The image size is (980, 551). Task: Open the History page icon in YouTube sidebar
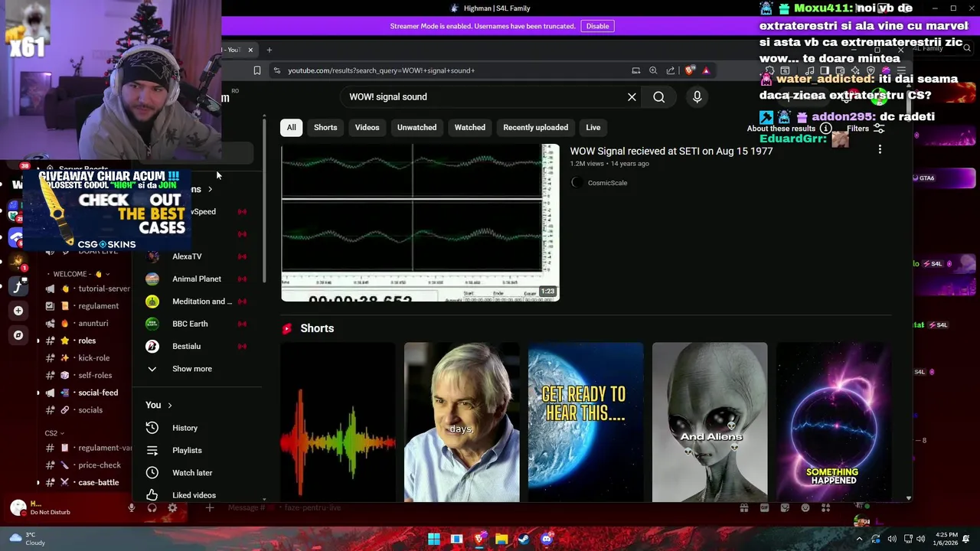click(x=152, y=428)
